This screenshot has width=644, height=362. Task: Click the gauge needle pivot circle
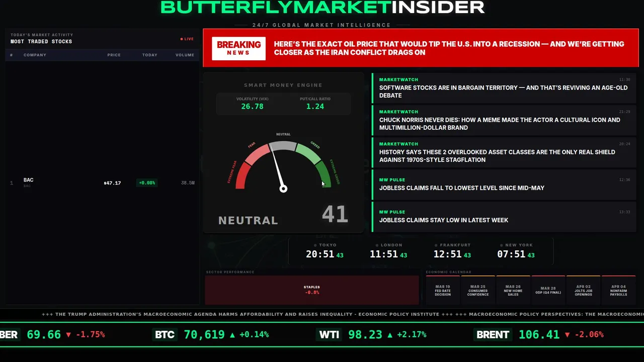tap(283, 189)
